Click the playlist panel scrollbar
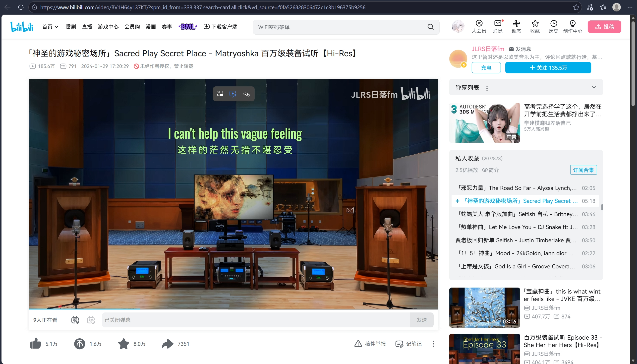Viewport: 637px width, 364px height. (x=602, y=207)
